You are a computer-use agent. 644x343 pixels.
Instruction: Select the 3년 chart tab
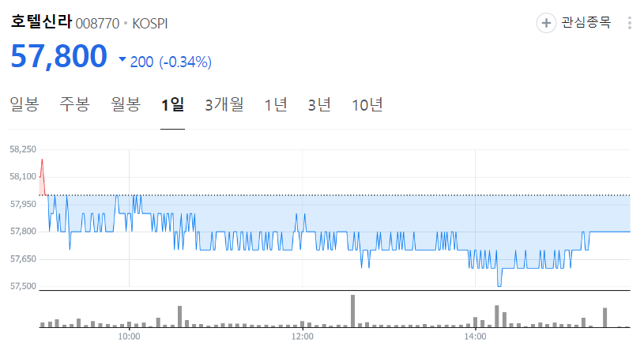tap(319, 104)
